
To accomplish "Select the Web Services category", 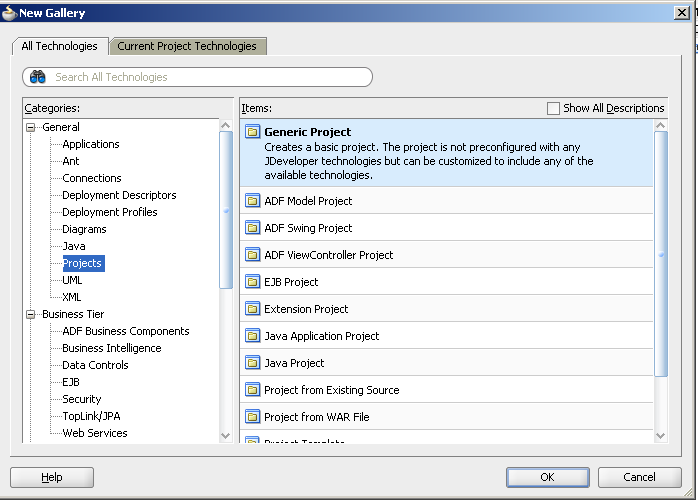I will [95, 433].
